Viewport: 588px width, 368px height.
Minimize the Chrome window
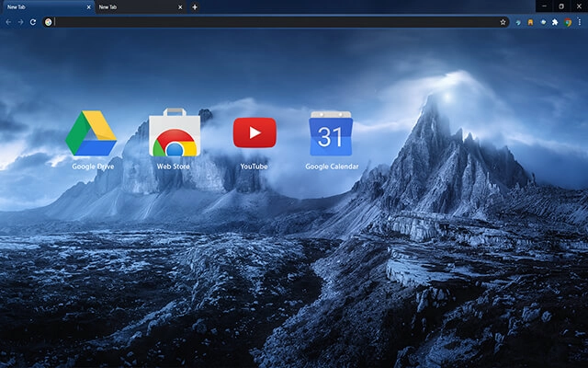[x=544, y=6]
